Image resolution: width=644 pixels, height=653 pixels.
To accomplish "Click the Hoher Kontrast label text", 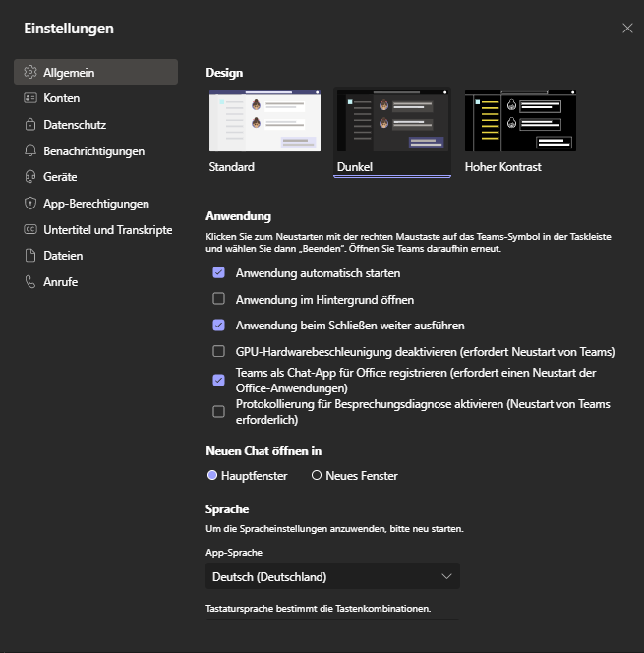I will point(502,167).
